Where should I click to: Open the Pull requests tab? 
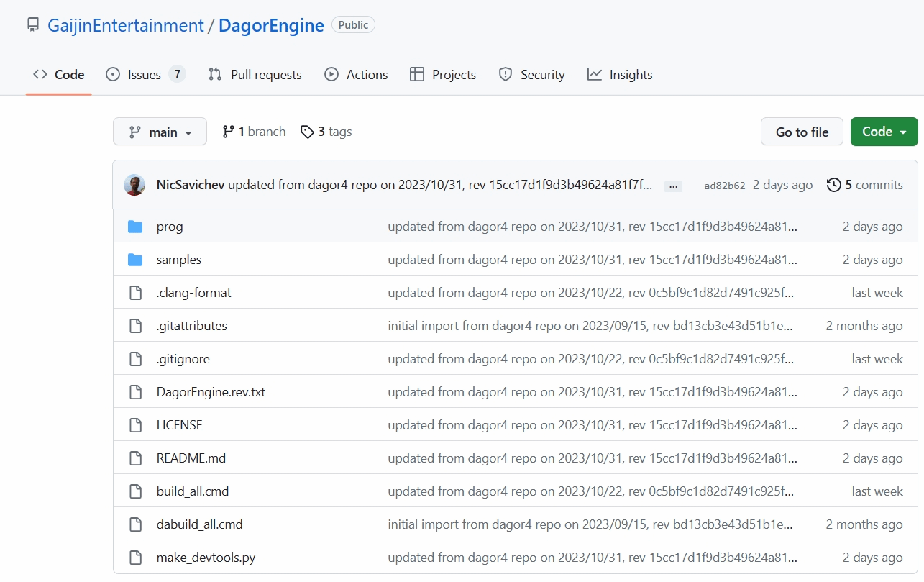tap(255, 74)
